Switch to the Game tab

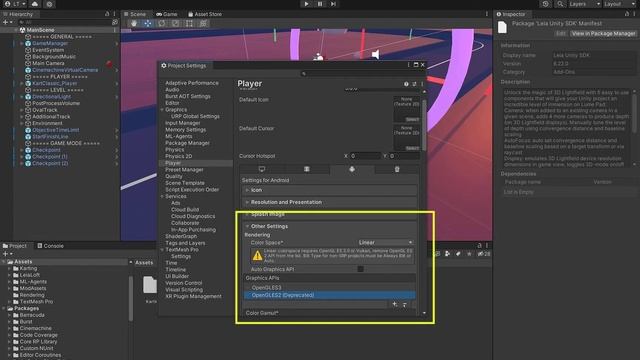(x=167, y=14)
